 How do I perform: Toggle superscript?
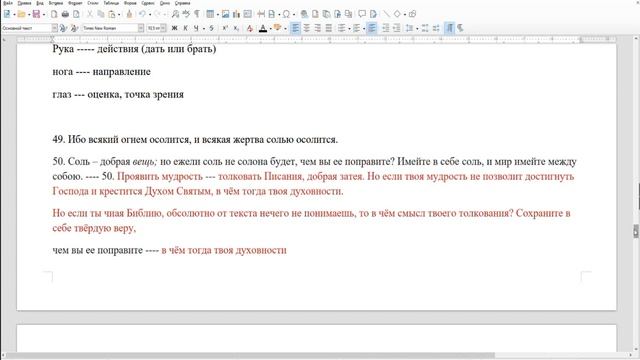225,28
